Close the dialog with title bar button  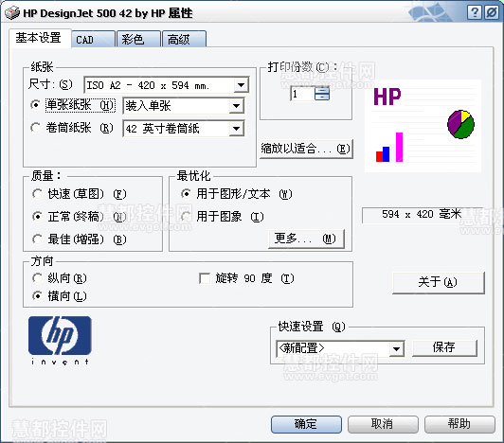pyautogui.click(x=492, y=13)
